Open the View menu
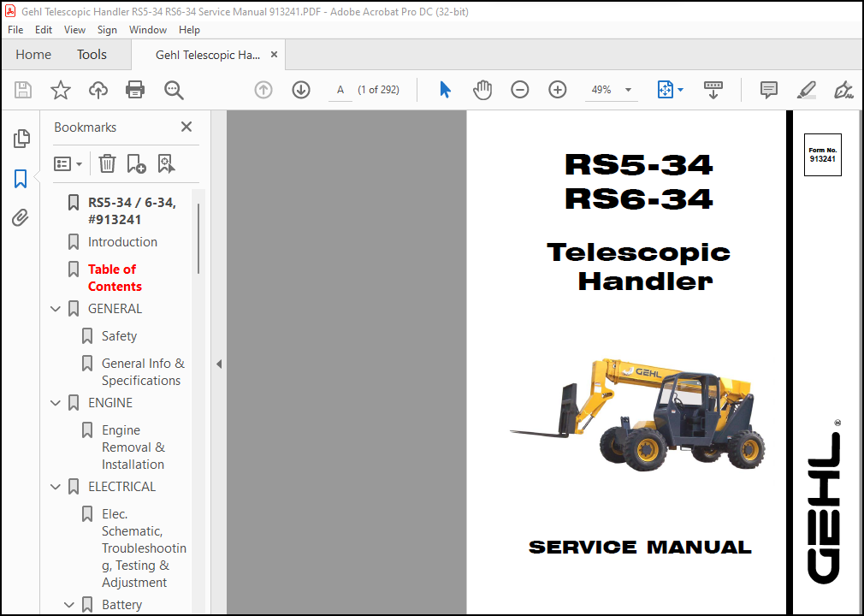Image resolution: width=864 pixels, height=616 pixels. (74, 30)
